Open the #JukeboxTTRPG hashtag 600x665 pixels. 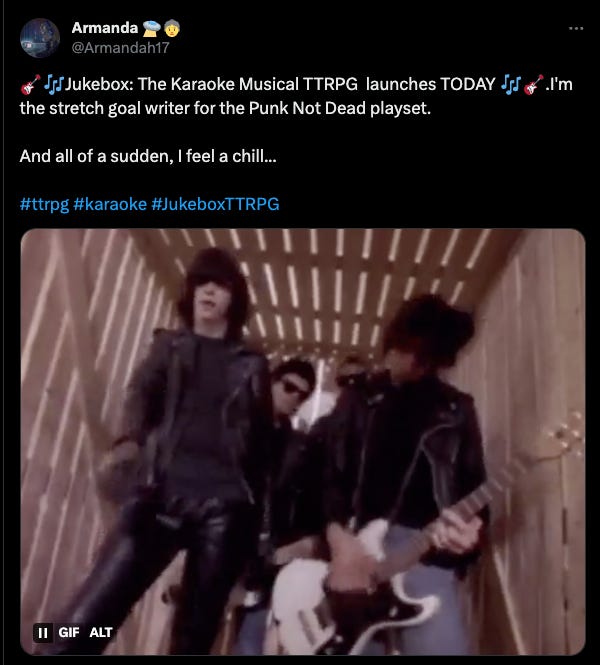pyautogui.click(x=215, y=204)
